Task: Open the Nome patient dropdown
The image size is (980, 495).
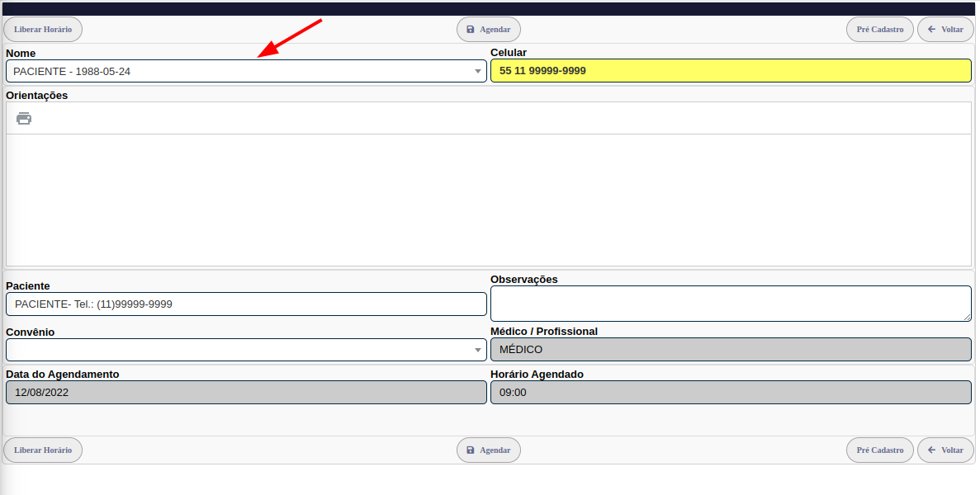Action: (246, 72)
